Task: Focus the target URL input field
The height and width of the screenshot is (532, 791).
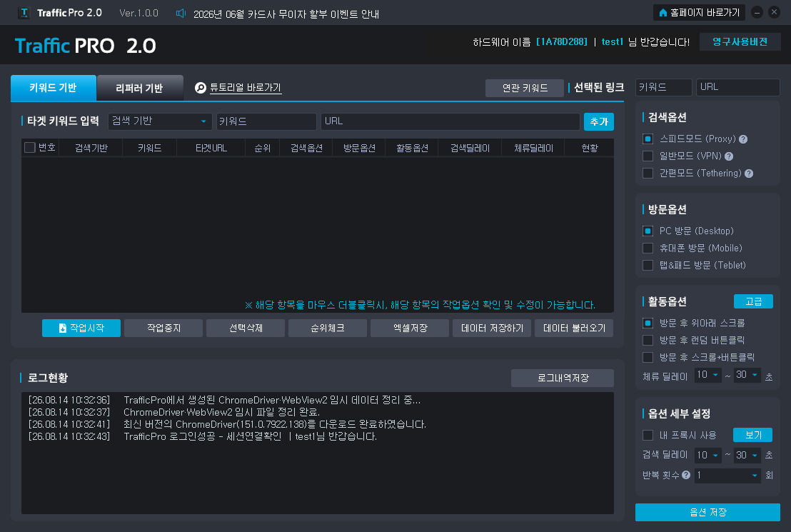Action: point(450,121)
